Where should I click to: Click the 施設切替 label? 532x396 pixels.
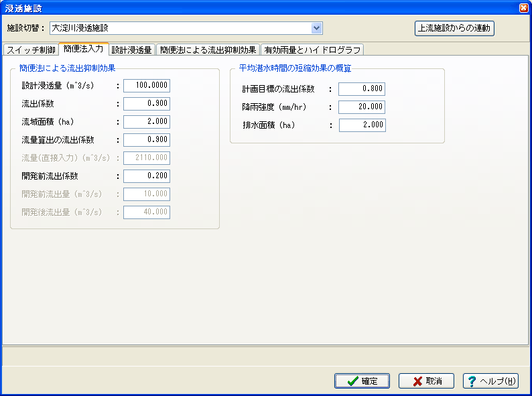point(25,28)
